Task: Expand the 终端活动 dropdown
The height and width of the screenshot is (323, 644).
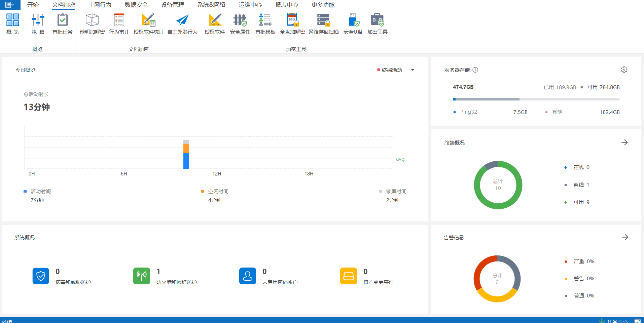Action: (x=413, y=70)
